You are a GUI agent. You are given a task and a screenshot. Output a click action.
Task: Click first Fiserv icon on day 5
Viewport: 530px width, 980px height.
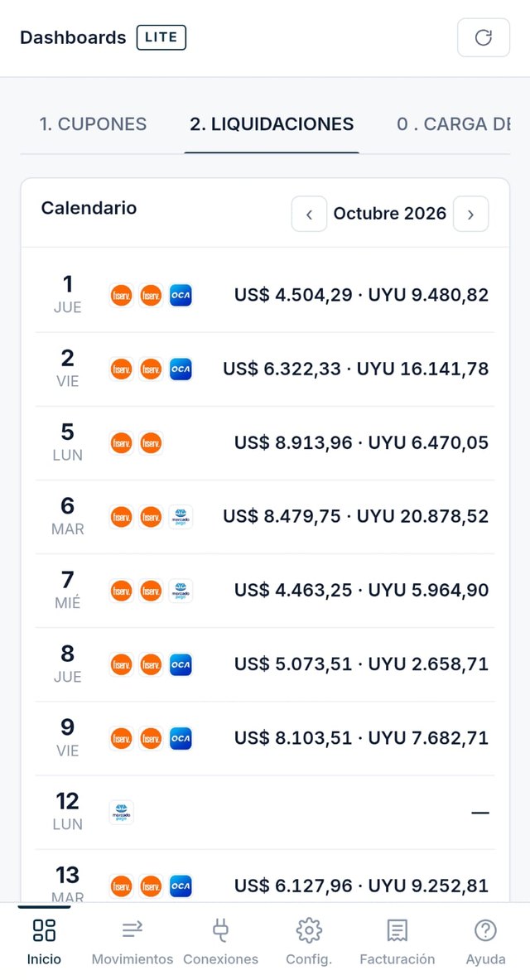[x=121, y=443]
